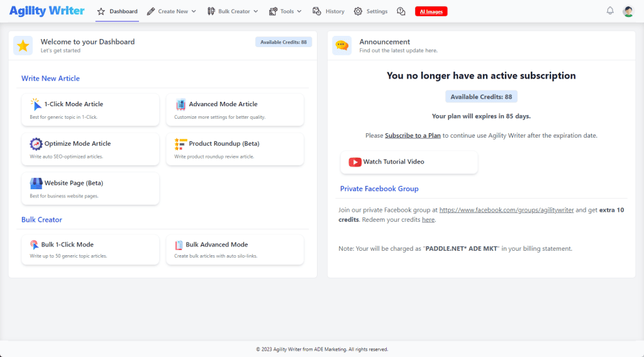Click the Write New Article heading

tap(50, 79)
